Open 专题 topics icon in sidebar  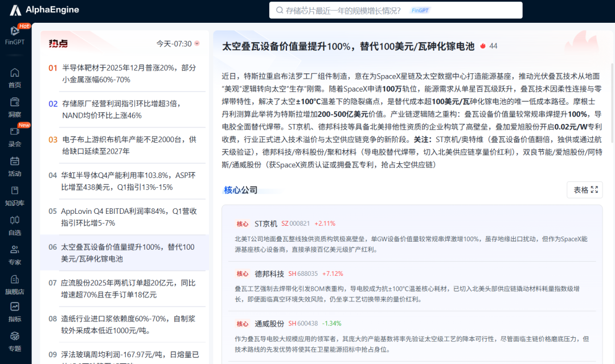(x=15, y=337)
